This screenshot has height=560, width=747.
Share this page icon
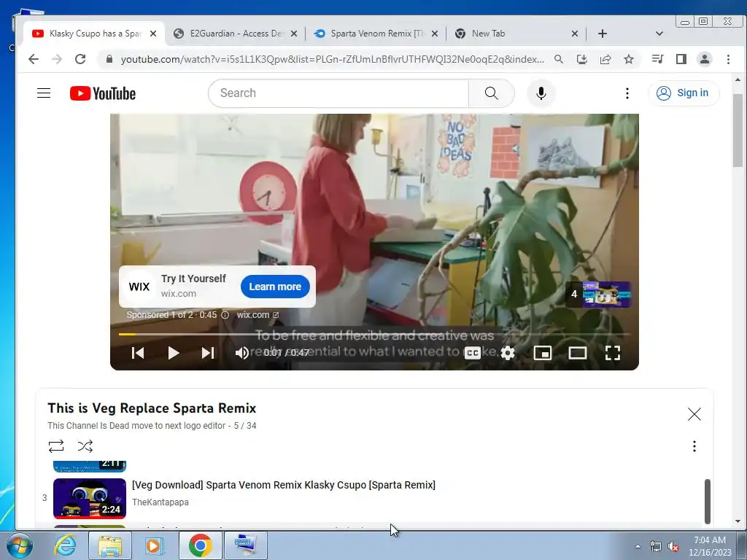(605, 59)
